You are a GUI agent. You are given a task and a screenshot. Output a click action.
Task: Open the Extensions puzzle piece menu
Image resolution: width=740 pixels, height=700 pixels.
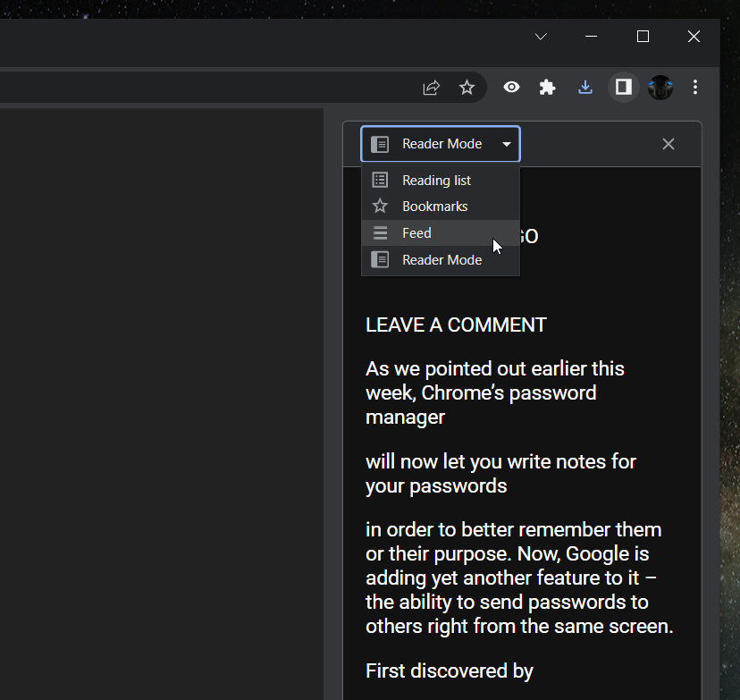pyautogui.click(x=547, y=88)
